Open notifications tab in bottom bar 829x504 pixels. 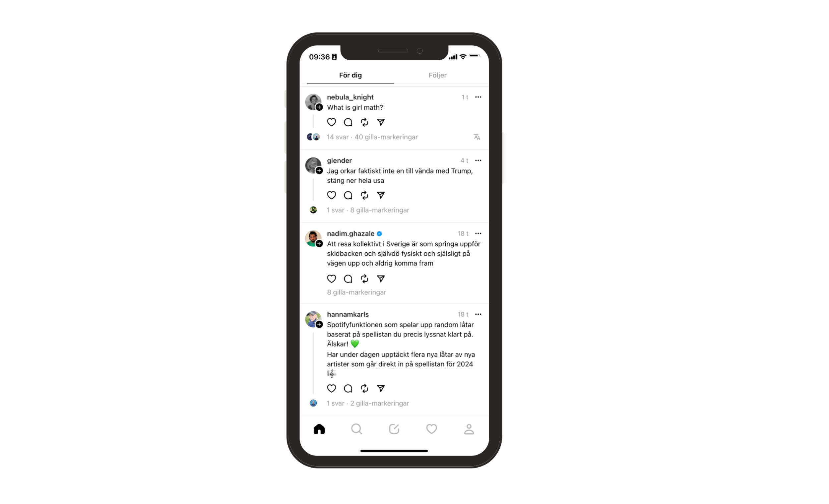tap(432, 429)
